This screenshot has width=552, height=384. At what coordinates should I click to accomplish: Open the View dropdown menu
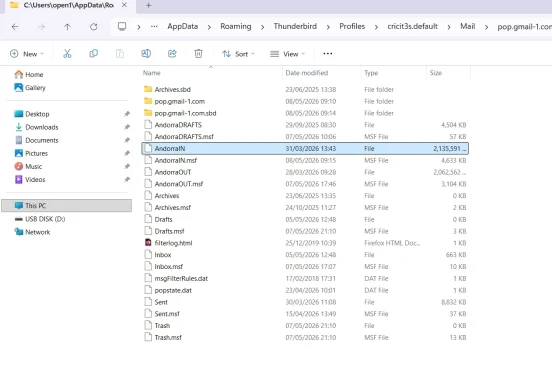point(287,54)
